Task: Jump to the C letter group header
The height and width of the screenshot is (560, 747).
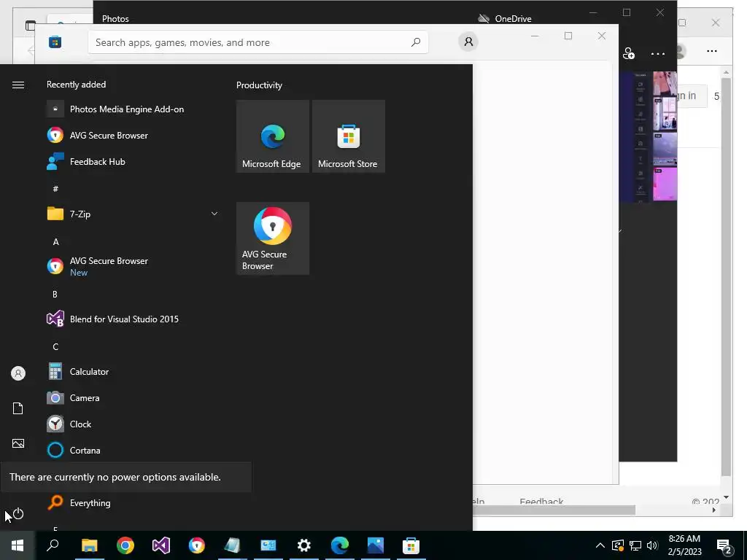Action: (x=55, y=346)
